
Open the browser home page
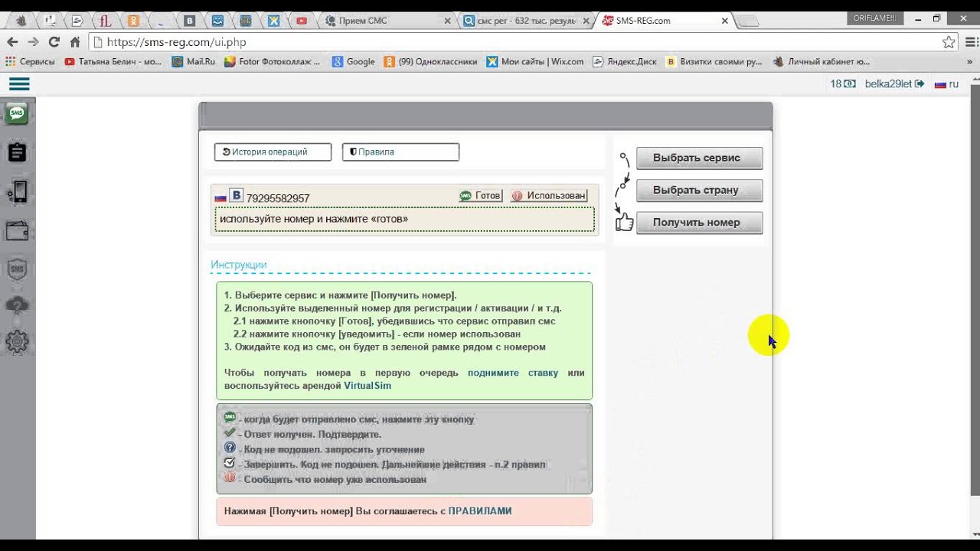[75, 42]
